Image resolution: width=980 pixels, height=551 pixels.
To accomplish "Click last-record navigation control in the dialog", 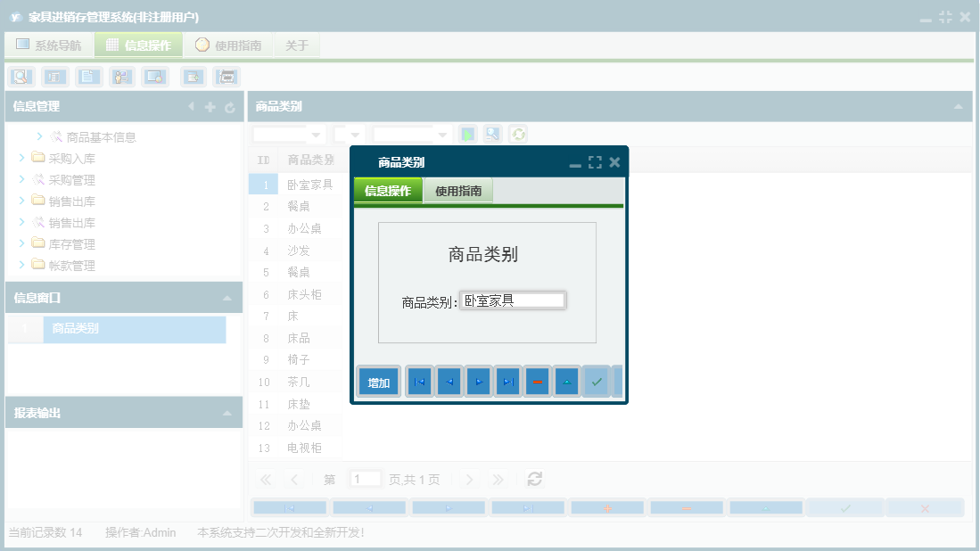I will (x=507, y=381).
